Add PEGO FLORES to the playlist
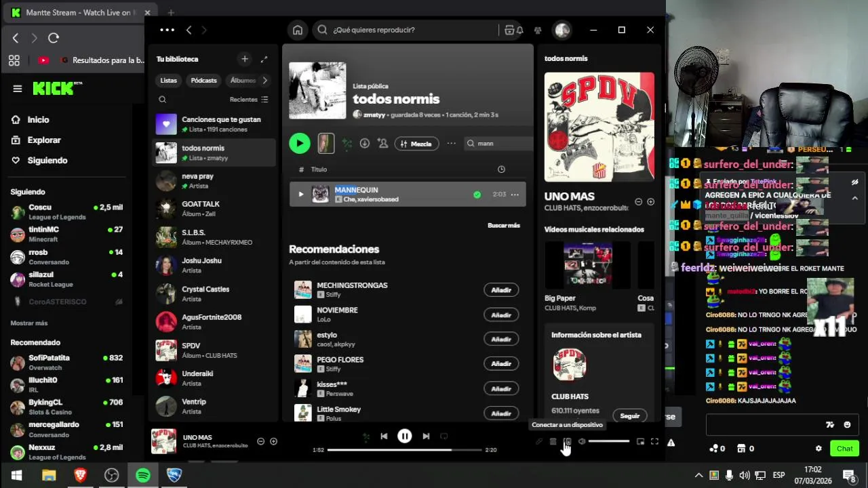Image resolution: width=868 pixels, height=488 pixels. coord(501,364)
